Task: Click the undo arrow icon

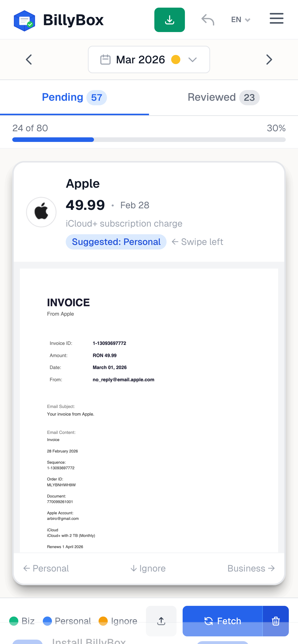Action: 207,20
